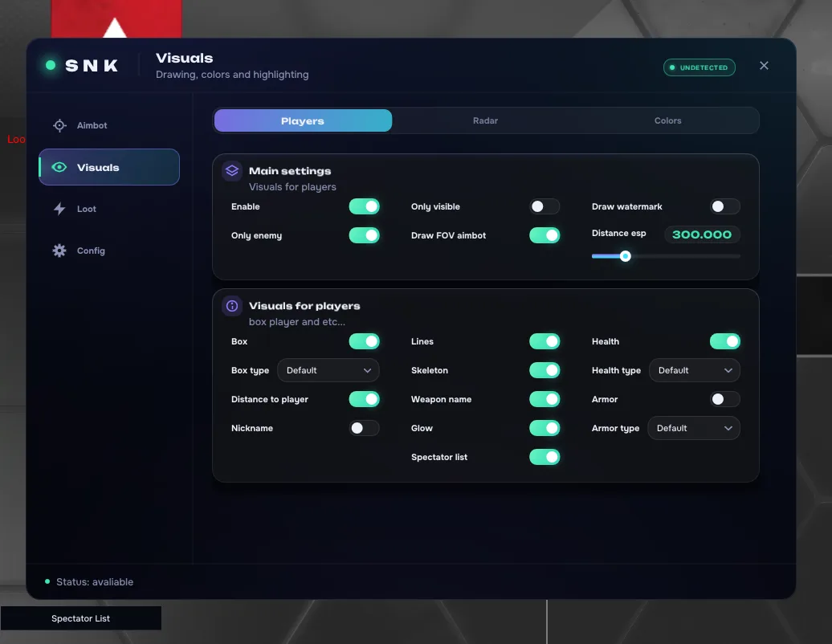Enable the Draw watermark switch

725,206
